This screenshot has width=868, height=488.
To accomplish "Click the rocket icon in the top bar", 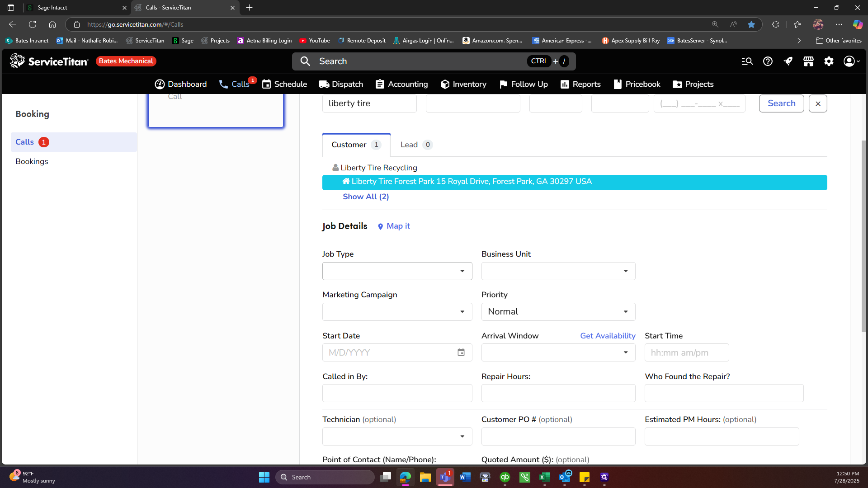I will click(788, 61).
